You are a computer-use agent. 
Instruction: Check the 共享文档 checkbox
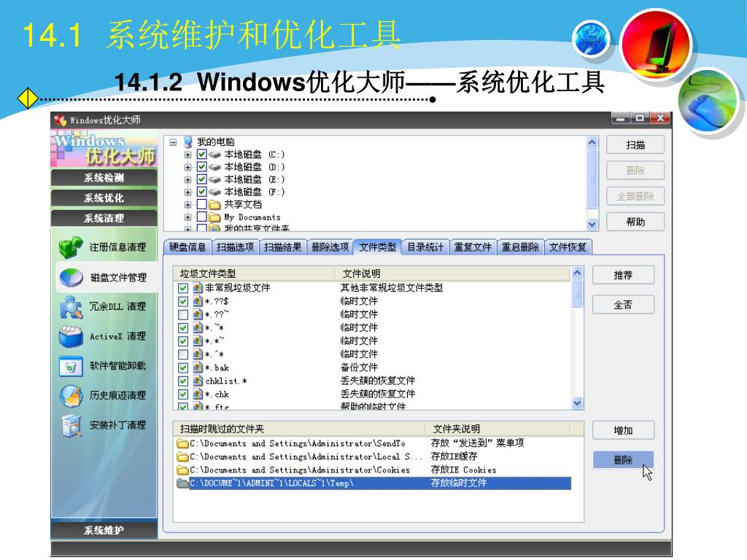point(201,204)
